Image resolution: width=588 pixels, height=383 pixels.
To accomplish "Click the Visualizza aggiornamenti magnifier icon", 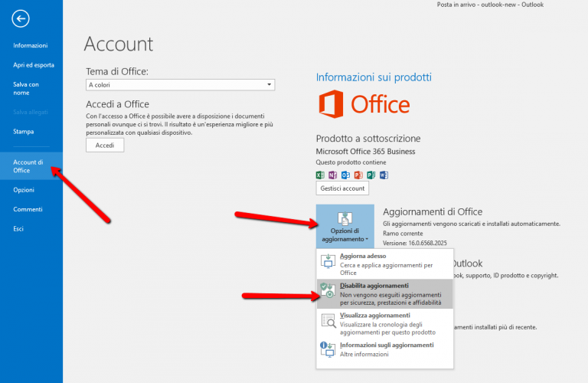I will [328, 320].
